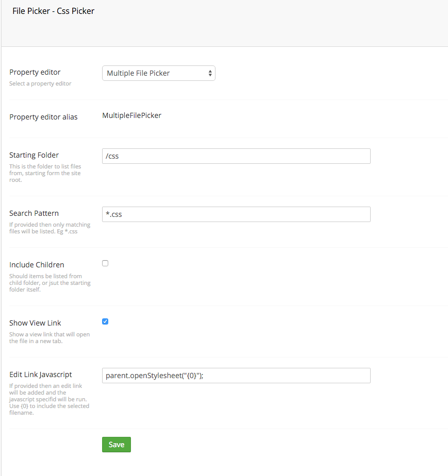
Task: Click the Include Children label
Action: coord(37,265)
